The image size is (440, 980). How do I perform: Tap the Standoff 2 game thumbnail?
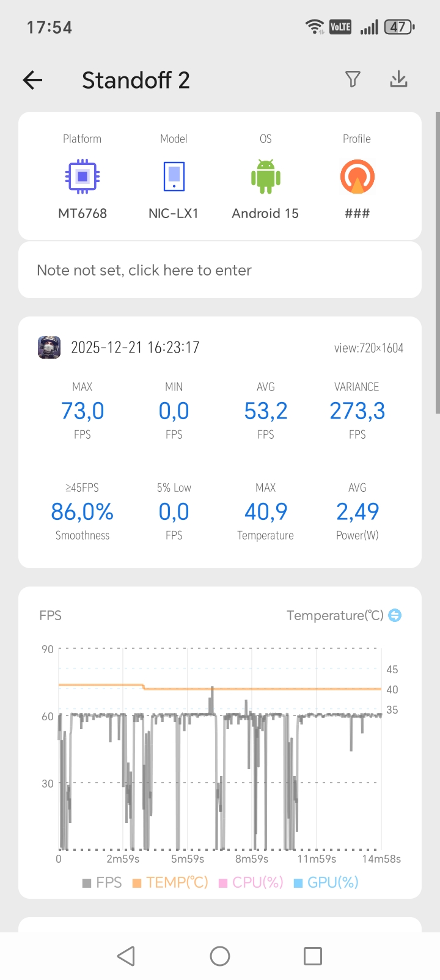click(x=50, y=347)
